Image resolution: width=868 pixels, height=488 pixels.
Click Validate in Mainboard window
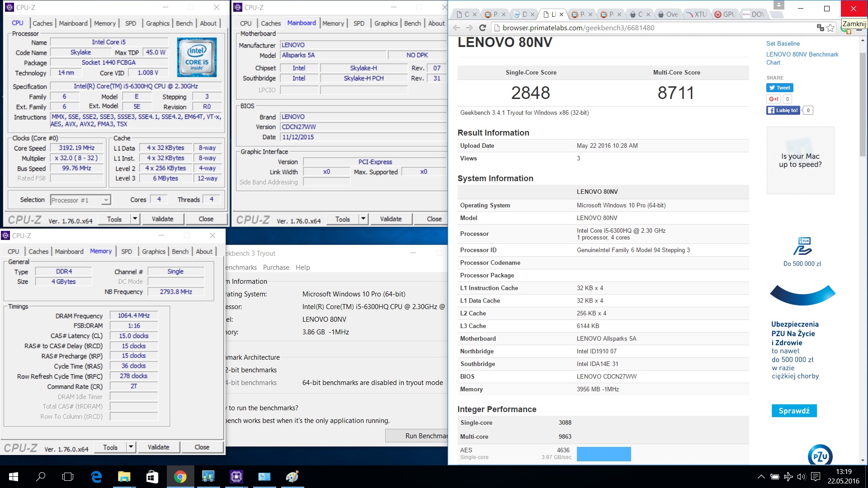[x=391, y=219]
